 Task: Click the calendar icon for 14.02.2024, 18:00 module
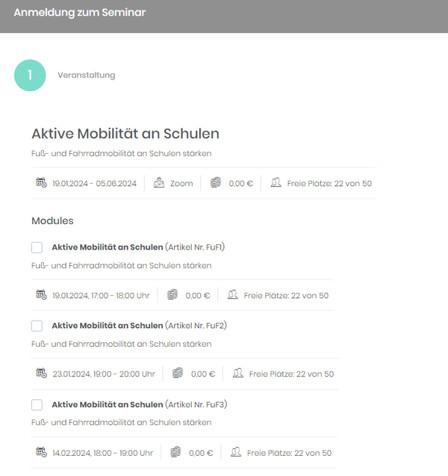(41, 451)
